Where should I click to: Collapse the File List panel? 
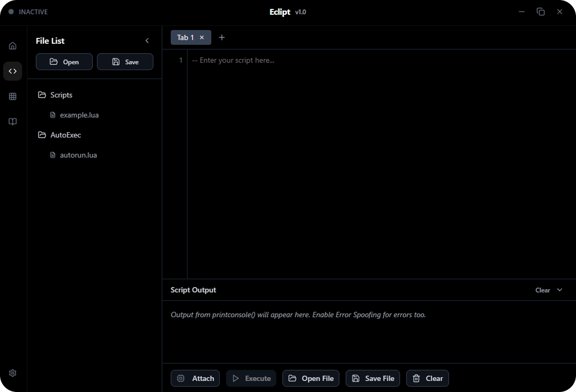pyautogui.click(x=147, y=41)
